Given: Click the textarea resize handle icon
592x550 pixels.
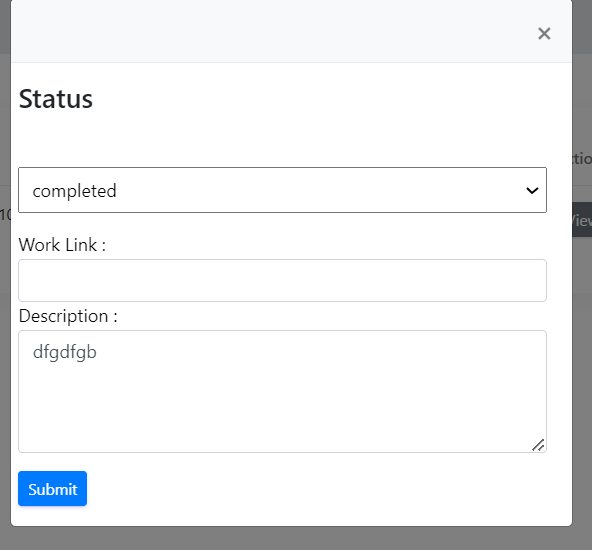Looking at the screenshot, I should point(538,445).
